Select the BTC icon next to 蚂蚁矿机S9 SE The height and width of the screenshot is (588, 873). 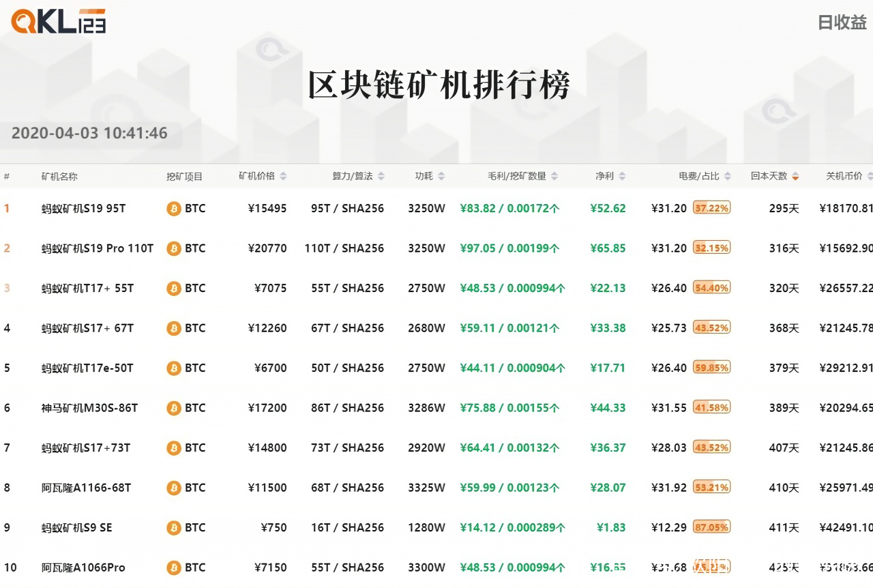point(173,527)
